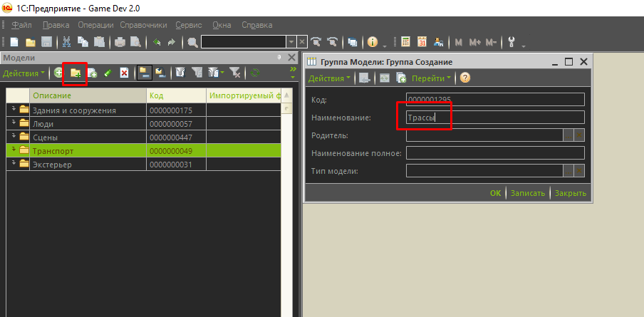Click add-by-copy icon in group dialog toolbar

[401, 78]
